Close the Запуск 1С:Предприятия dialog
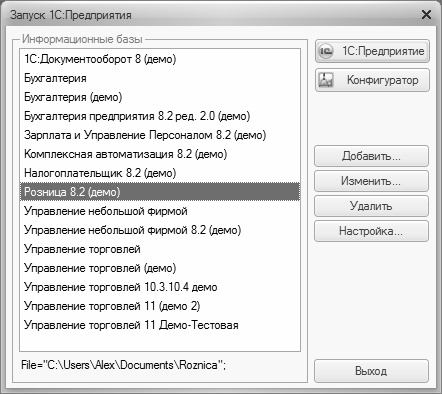This screenshot has height=394, width=442. pyautogui.click(x=426, y=15)
